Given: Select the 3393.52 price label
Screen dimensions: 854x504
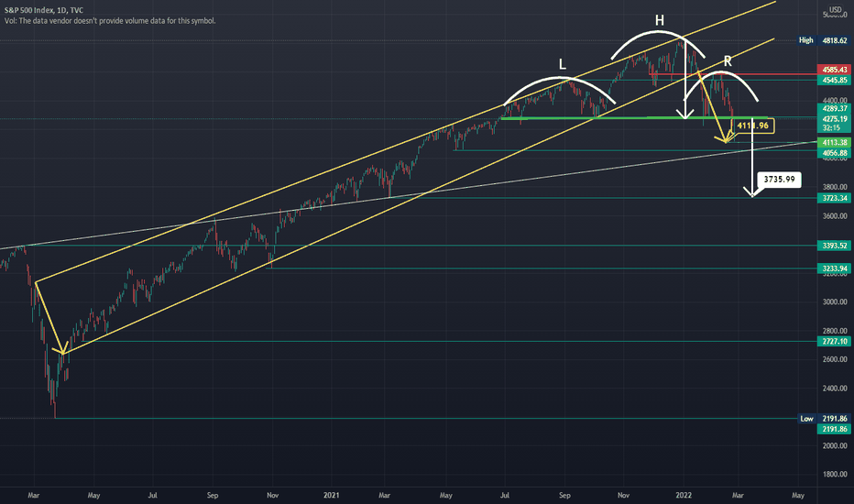Looking at the screenshot, I should tap(834, 246).
